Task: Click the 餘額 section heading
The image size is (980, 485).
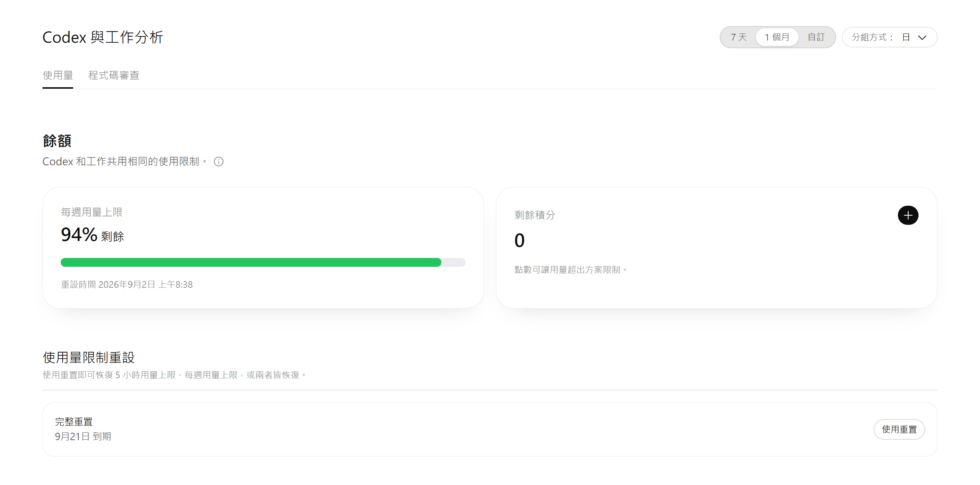Action: coord(57,141)
